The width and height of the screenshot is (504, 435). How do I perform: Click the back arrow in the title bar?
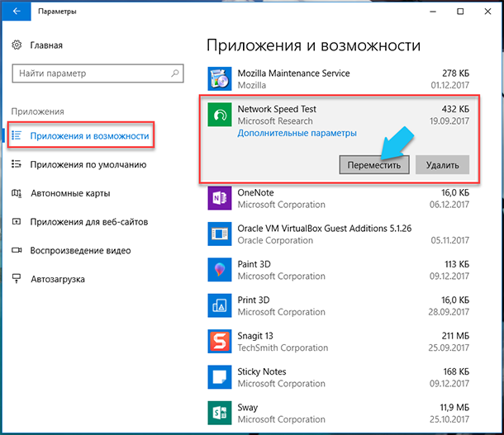(17, 12)
